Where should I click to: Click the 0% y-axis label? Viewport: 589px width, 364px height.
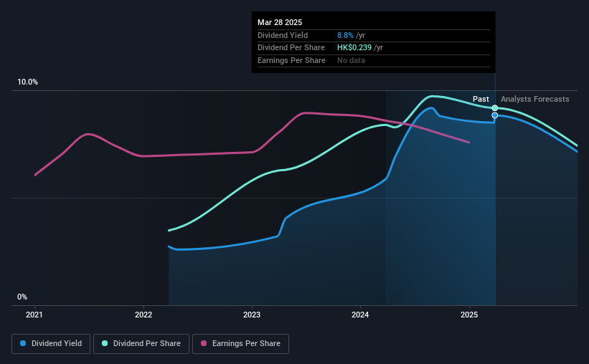tap(22, 297)
